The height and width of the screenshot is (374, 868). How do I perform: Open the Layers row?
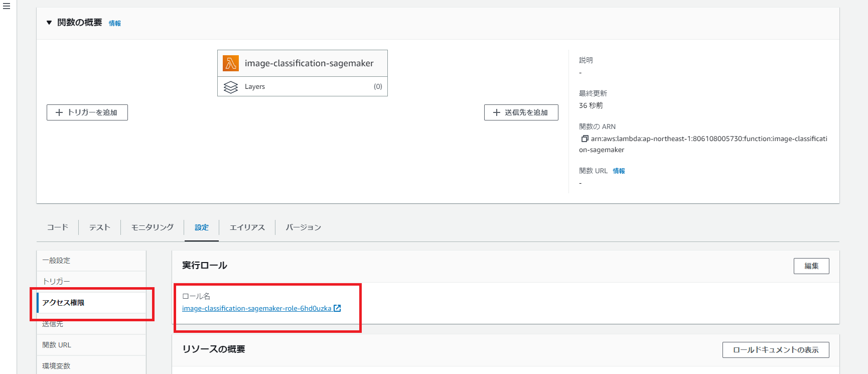tap(303, 86)
